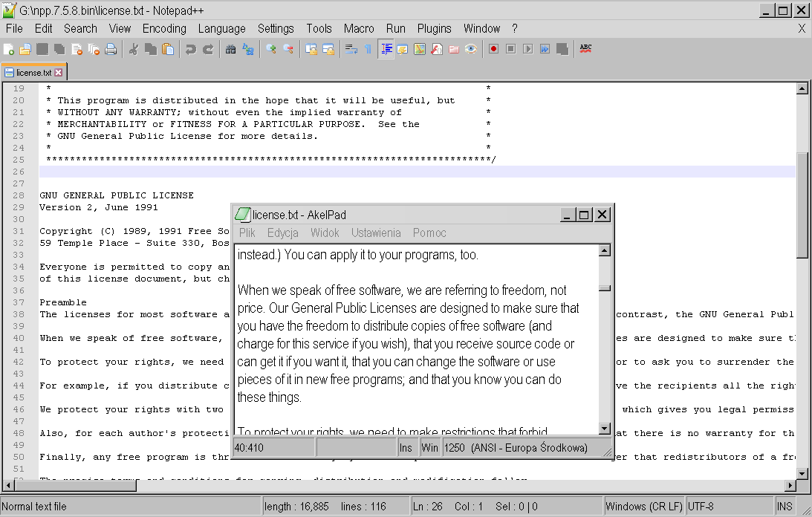
Task: Toggle the Indent Guide icon
Action: (x=386, y=49)
